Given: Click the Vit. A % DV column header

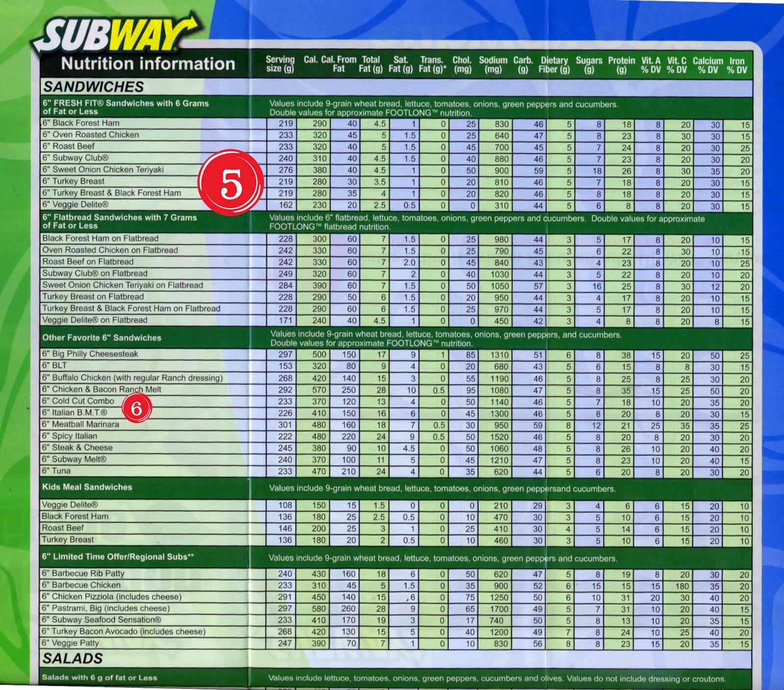Looking at the screenshot, I should pos(651,65).
